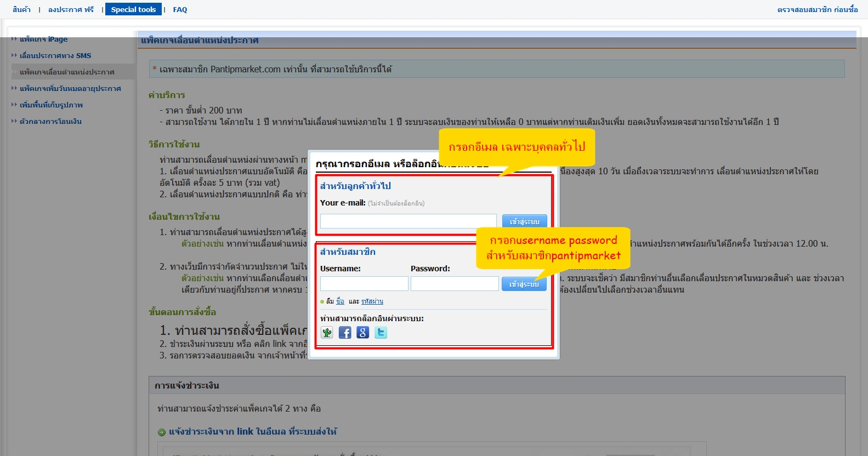
Task: Click the สำหรับสมาชิก heading in the dialog
Action: [x=348, y=252]
